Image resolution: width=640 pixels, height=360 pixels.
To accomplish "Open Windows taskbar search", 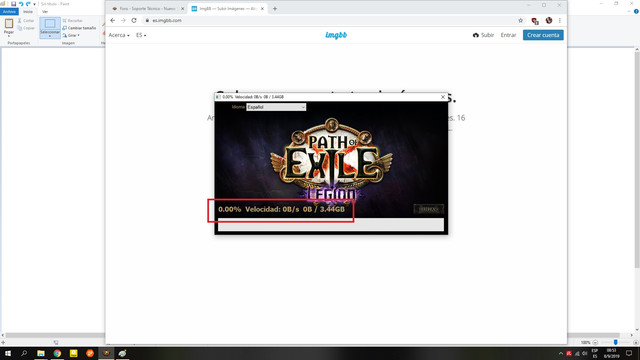I will 24,353.
